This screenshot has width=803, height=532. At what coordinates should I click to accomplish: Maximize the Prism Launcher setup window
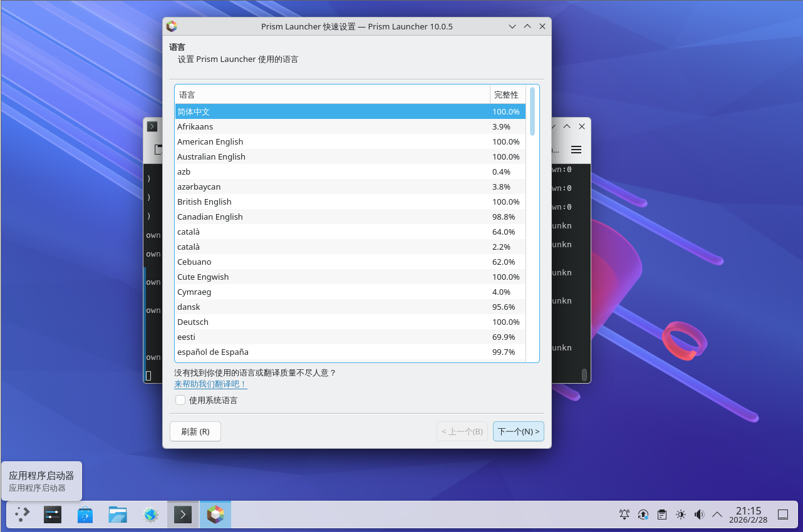tap(527, 26)
